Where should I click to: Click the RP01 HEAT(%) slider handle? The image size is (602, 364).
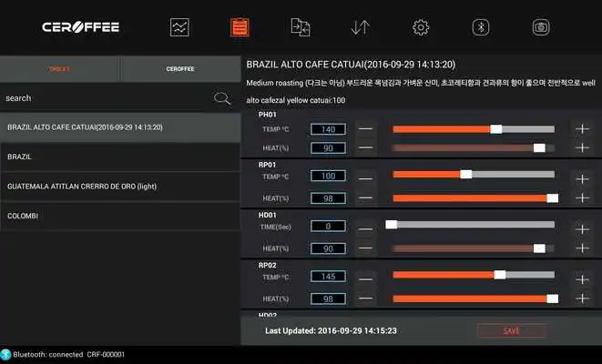coord(553,198)
